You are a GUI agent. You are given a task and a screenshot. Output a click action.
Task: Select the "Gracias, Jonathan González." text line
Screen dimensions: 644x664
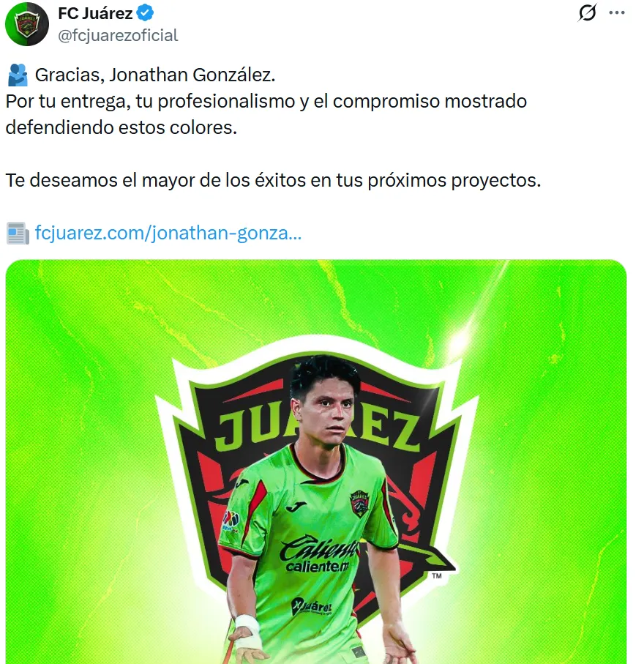click(155, 75)
